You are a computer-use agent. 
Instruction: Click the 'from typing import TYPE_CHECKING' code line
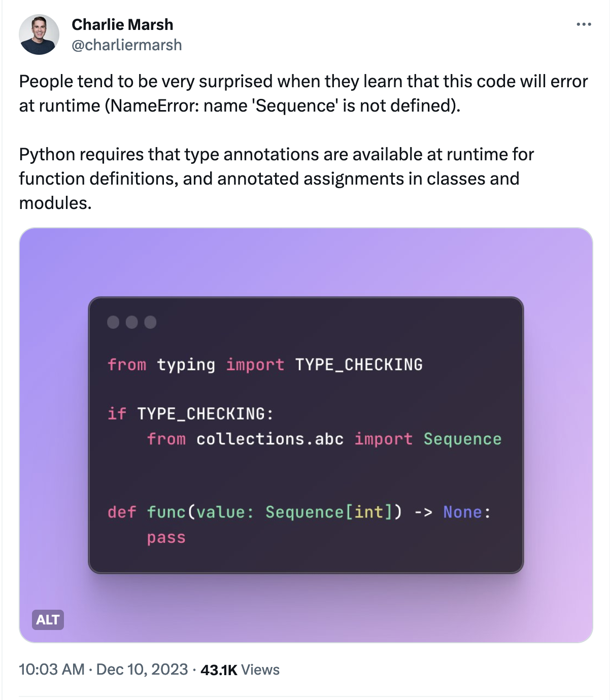click(265, 365)
